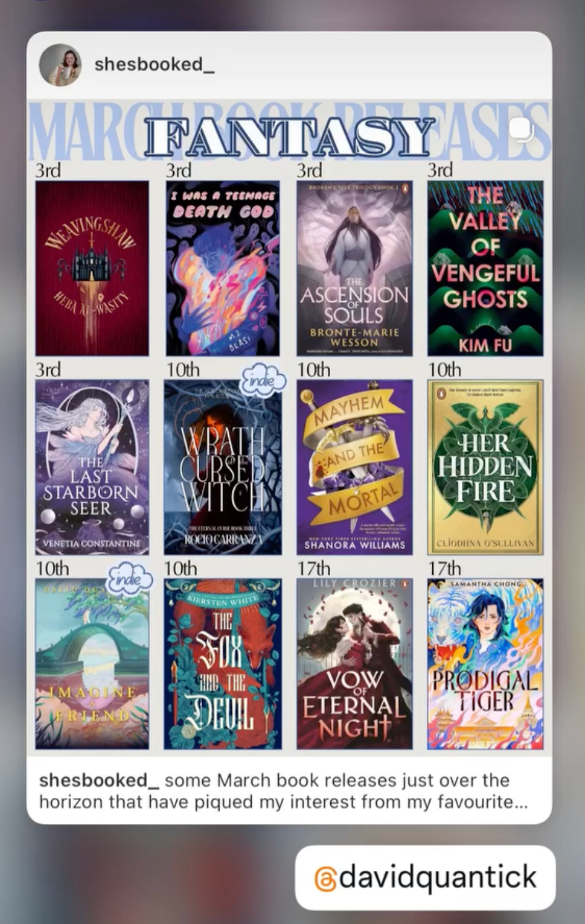Tap the FANTASY title banner
This screenshot has width=585, height=924.
[289, 136]
